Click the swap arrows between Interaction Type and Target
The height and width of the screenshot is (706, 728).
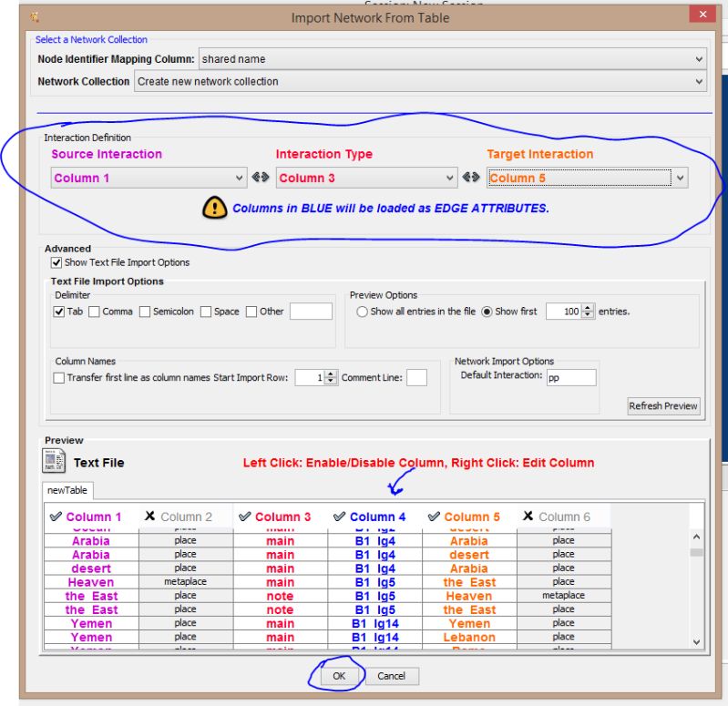(x=471, y=178)
